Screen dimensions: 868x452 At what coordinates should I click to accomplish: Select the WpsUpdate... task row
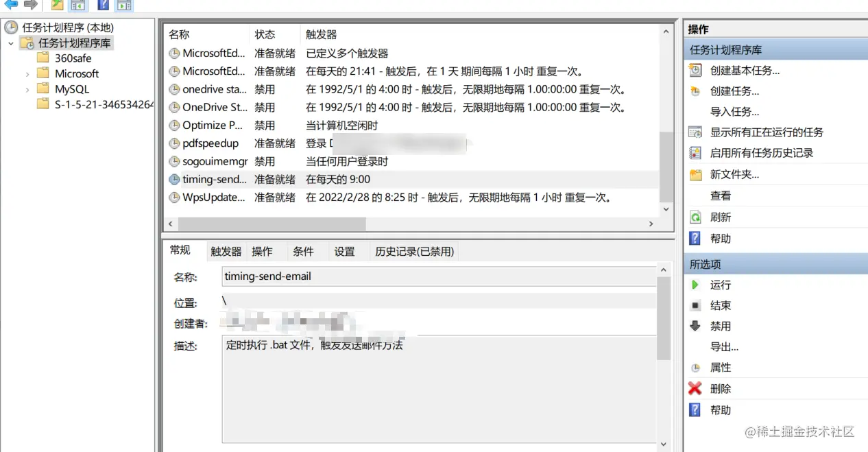coord(411,197)
